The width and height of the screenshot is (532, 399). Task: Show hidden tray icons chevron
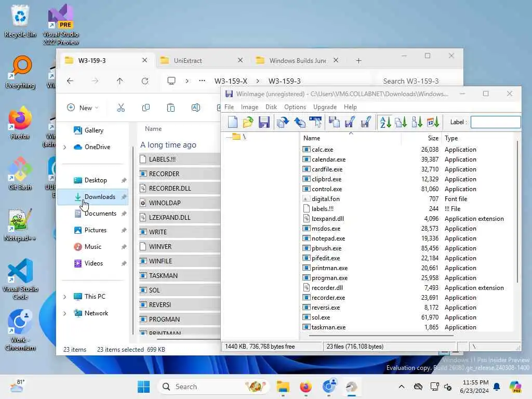click(402, 387)
